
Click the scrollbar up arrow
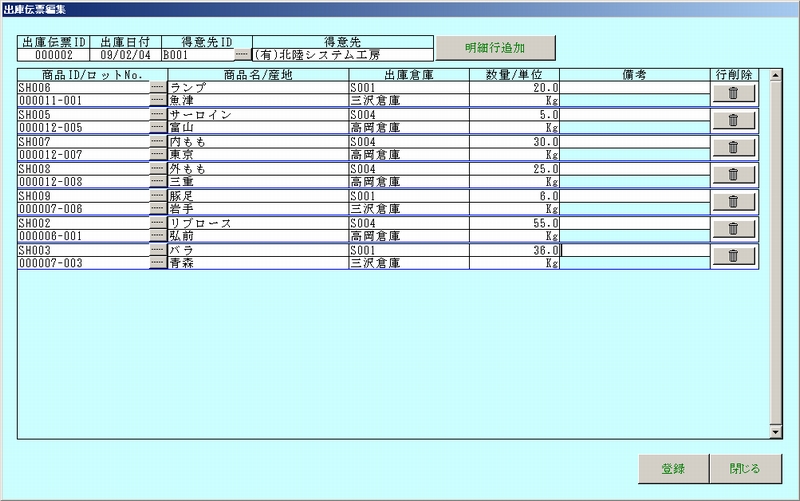[x=775, y=75]
